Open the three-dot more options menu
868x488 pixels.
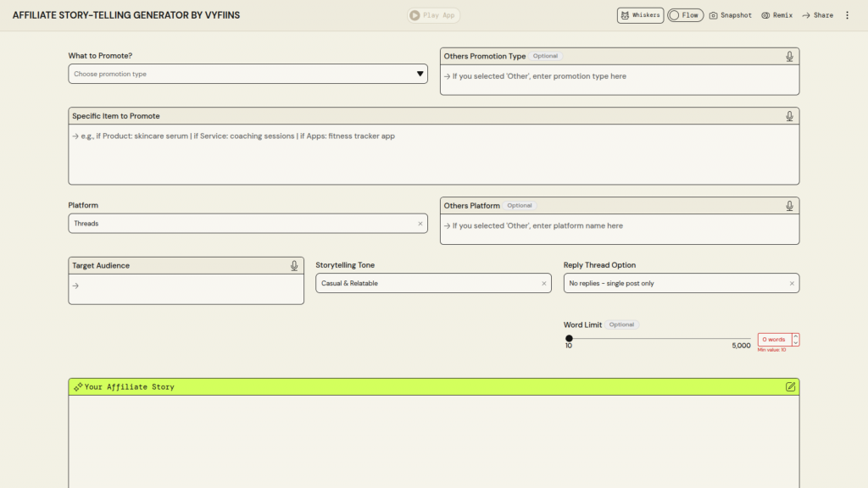(x=847, y=15)
